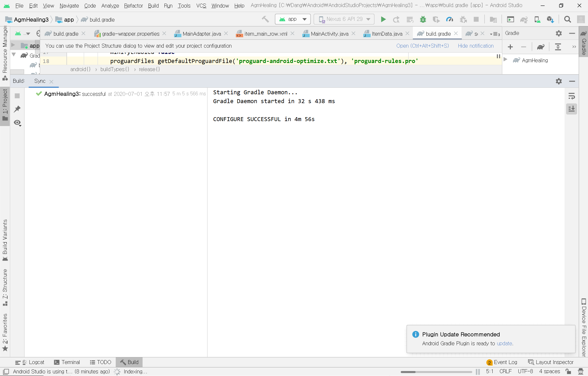
Task: Pin the Build tab with pin icon
Action: (17, 109)
